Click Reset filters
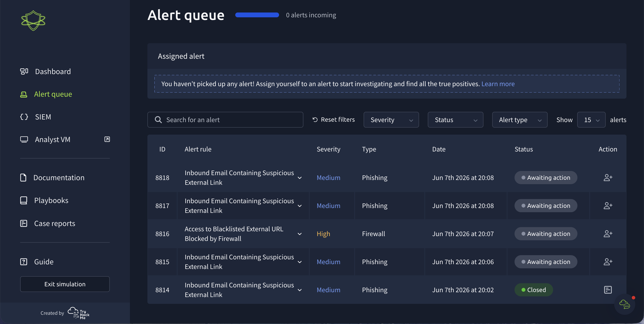The width and height of the screenshot is (644, 324). click(x=333, y=120)
